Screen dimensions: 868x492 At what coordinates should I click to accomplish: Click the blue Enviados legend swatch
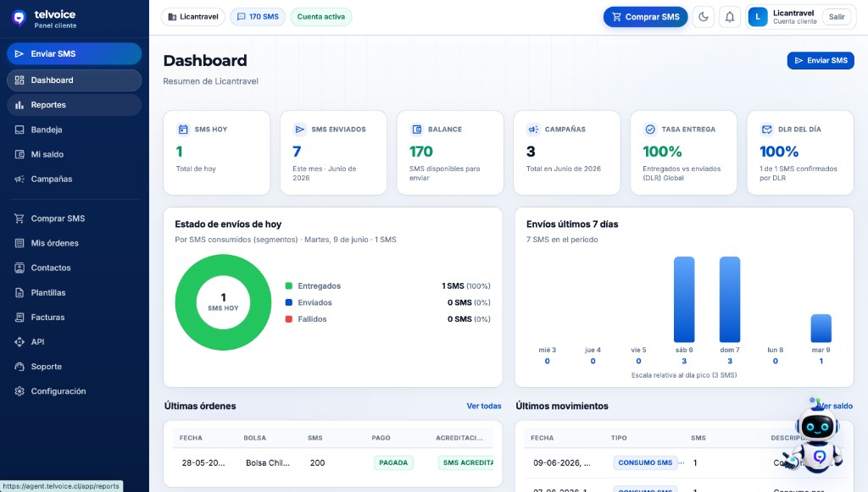click(x=288, y=302)
